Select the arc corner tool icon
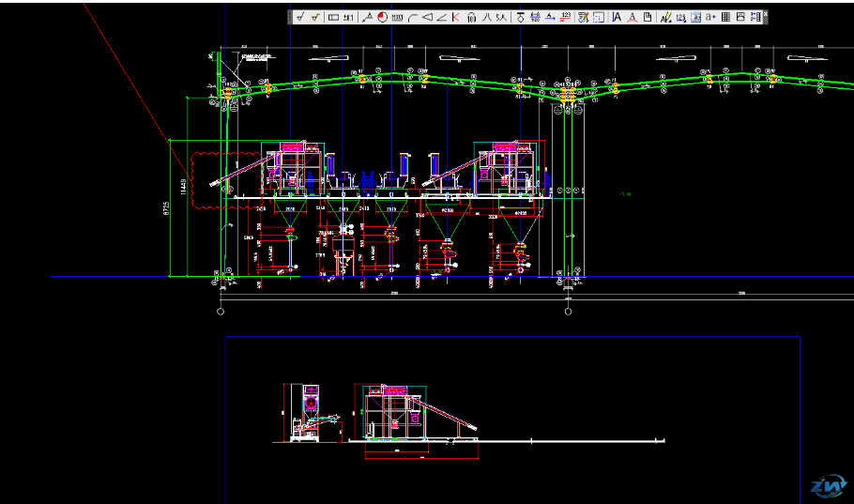Screen dimensions: 854x504 [412, 17]
